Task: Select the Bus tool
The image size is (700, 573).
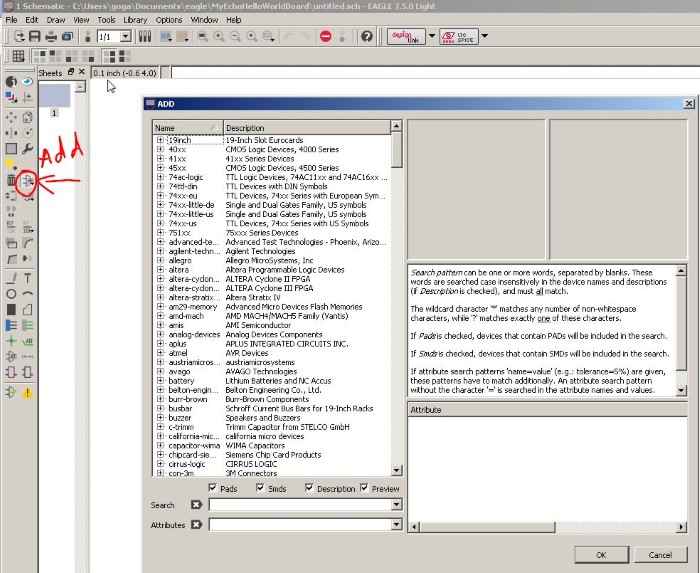Action: pyautogui.click(x=11, y=325)
